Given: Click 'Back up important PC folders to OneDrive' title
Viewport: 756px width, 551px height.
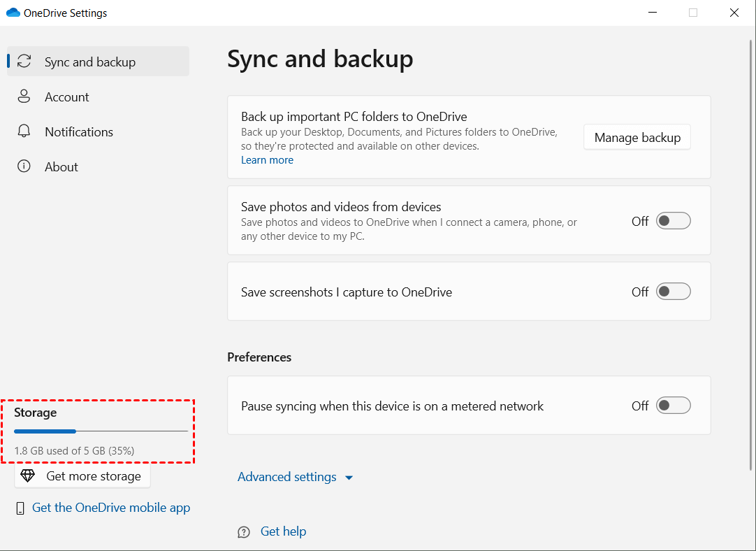Looking at the screenshot, I should pyautogui.click(x=354, y=117).
